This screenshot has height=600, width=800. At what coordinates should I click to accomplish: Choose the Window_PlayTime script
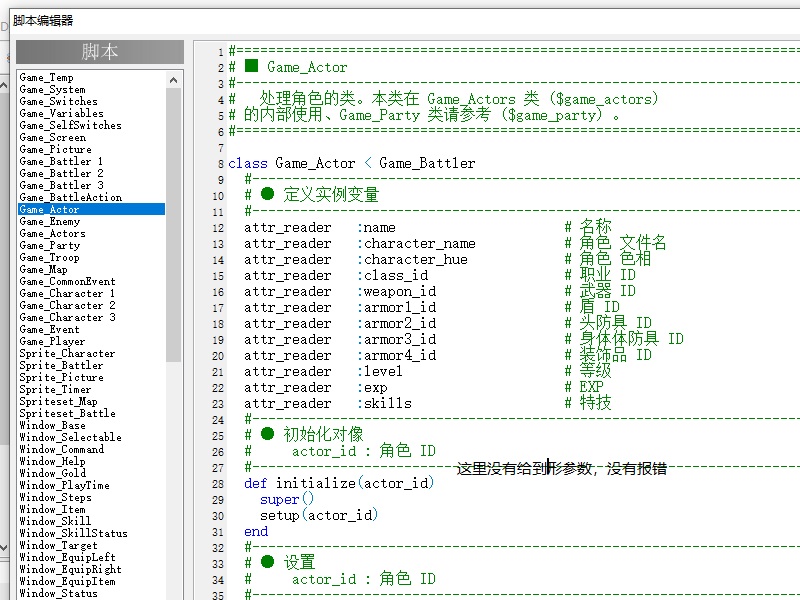point(64,485)
